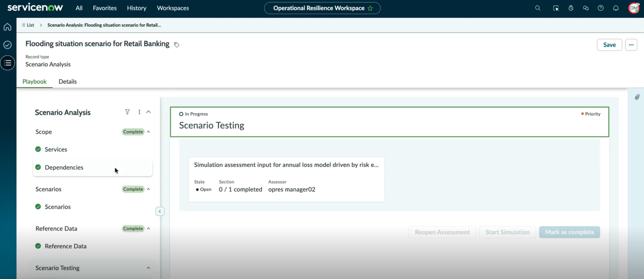The image size is (644, 279).
Task: Open the Workspaces menu
Action: click(173, 8)
